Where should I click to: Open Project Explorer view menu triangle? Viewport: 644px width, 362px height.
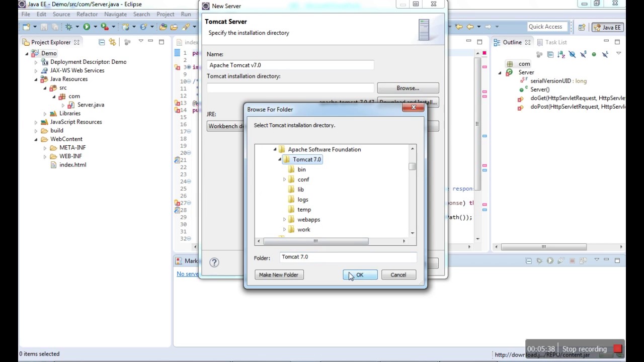pos(141,41)
